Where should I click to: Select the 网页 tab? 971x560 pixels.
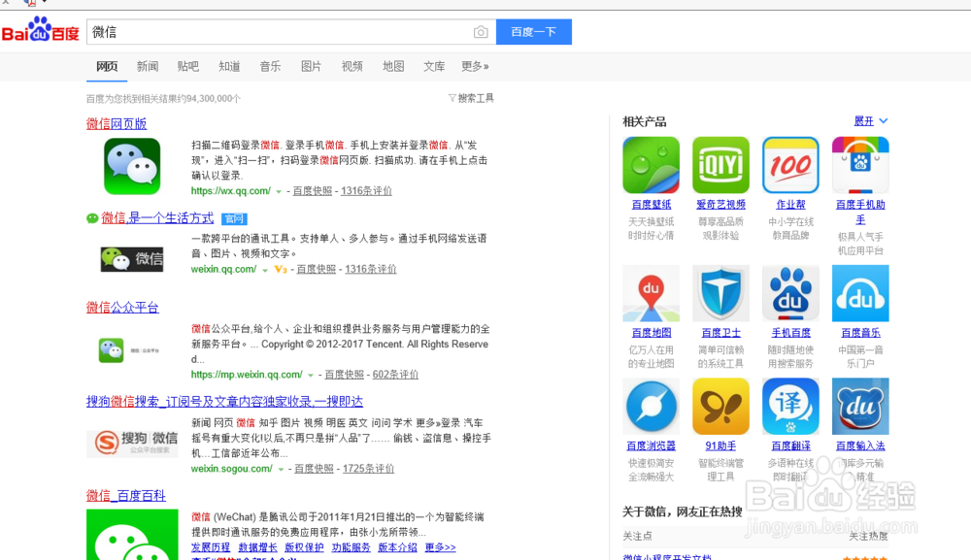(x=107, y=66)
